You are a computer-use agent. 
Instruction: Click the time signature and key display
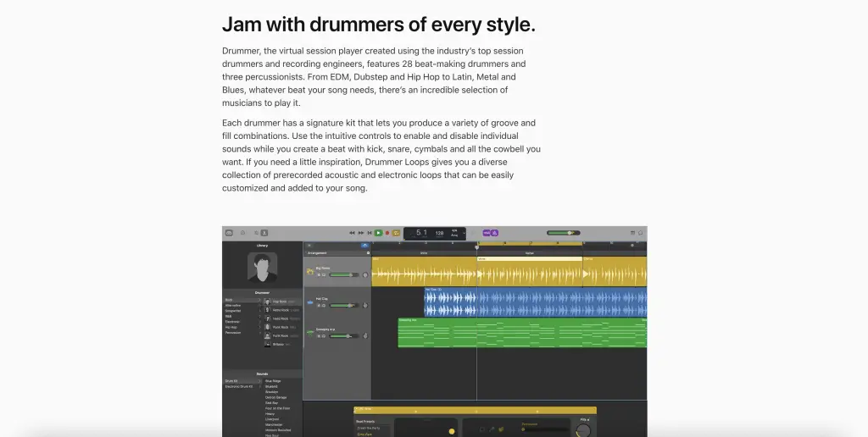click(x=454, y=233)
